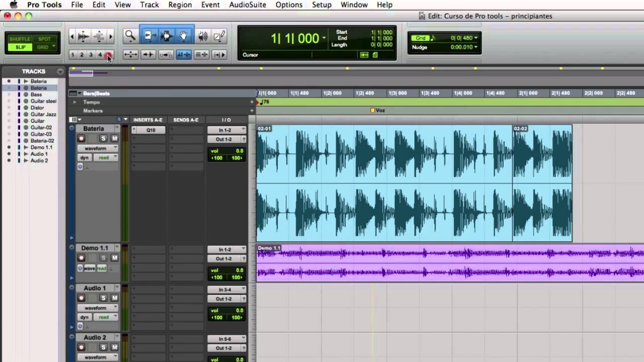Open the Window menu
Image resolution: width=644 pixels, height=362 pixels.
point(354,5)
